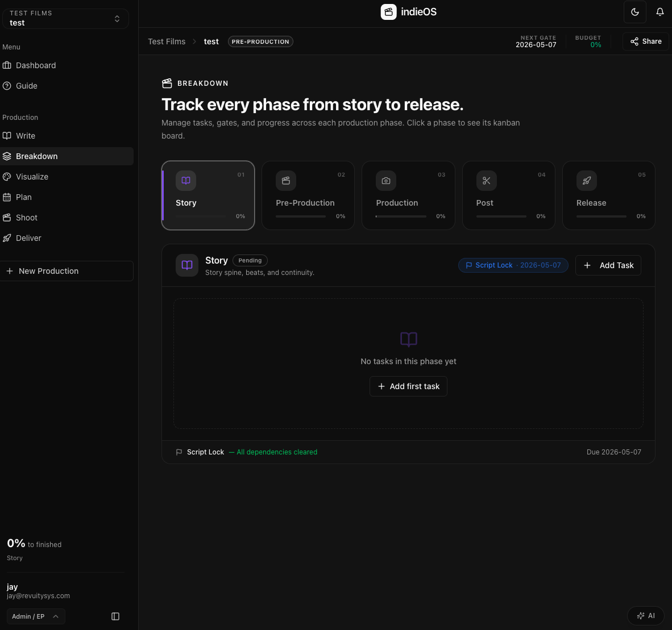Click the Plan calendar icon
Screen dimensions: 672x630
7,198
